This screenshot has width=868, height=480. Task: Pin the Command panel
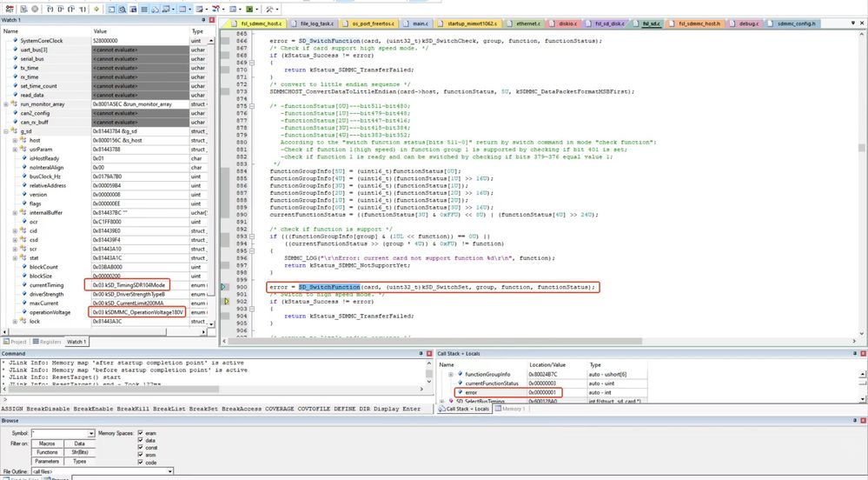point(421,353)
